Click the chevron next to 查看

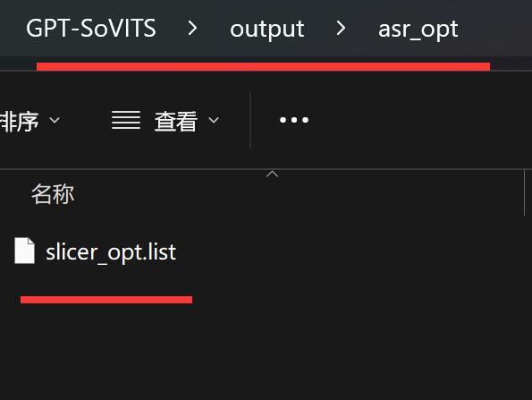click(214, 120)
